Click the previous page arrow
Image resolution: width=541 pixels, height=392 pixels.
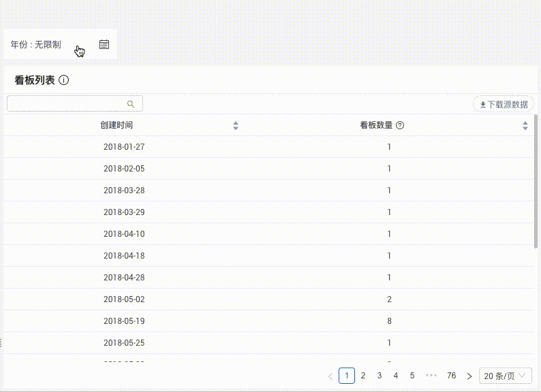click(x=330, y=376)
